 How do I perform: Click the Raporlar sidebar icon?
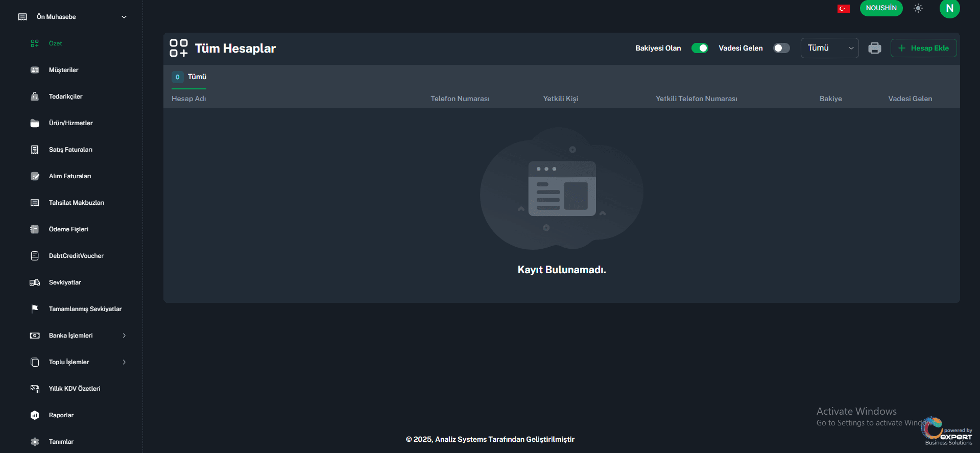click(x=35, y=415)
